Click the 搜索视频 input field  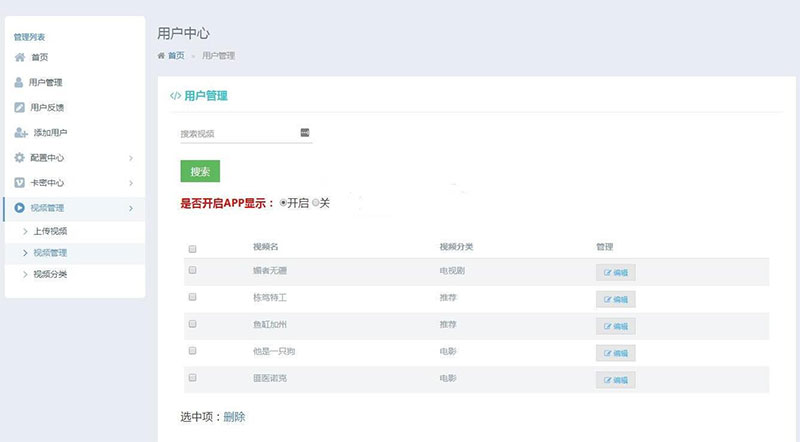point(236,133)
